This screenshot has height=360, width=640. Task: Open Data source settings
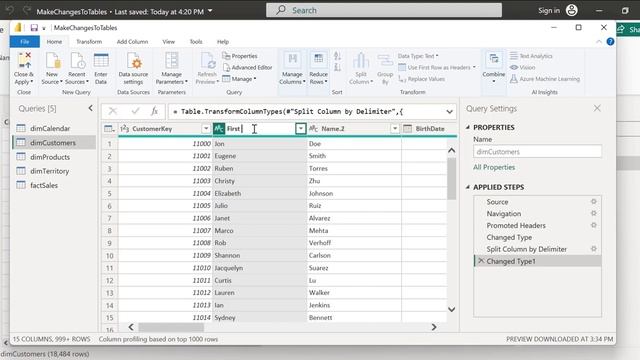click(x=133, y=60)
